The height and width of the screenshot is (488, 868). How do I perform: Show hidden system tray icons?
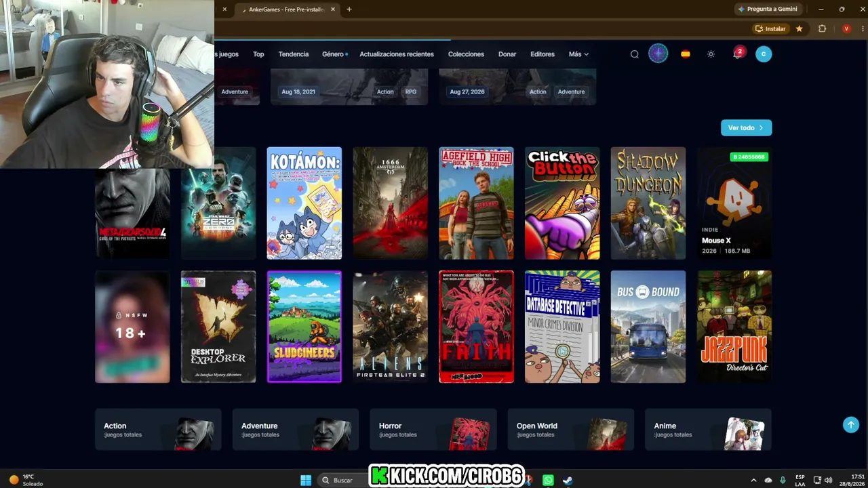pos(753,481)
